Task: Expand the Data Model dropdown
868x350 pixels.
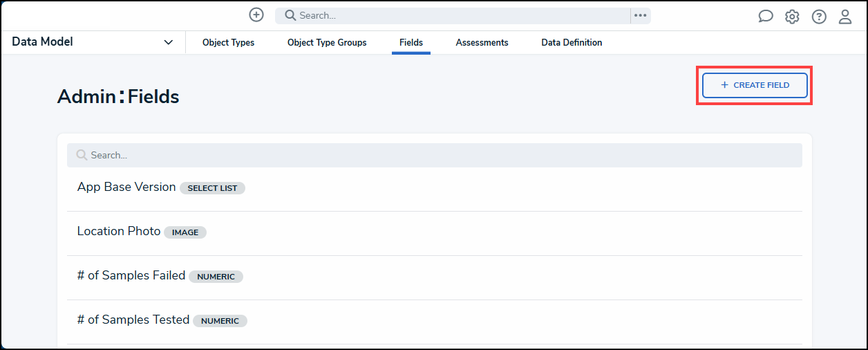Action: click(x=168, y=42)
